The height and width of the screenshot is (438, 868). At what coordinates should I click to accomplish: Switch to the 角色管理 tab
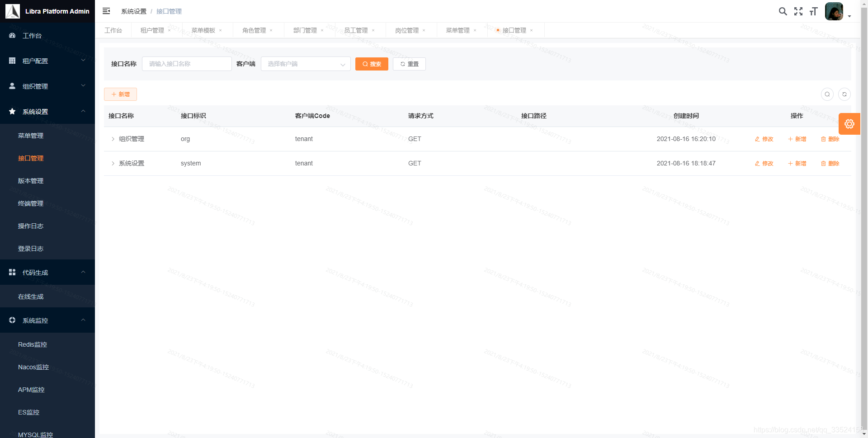(x=255, y=30)
